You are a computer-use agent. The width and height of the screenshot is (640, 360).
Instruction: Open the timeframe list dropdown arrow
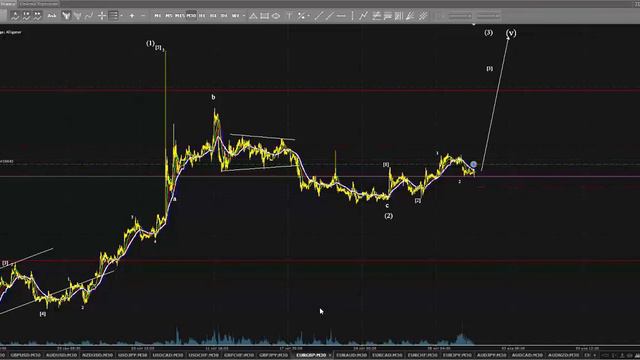tap(244, 16)
